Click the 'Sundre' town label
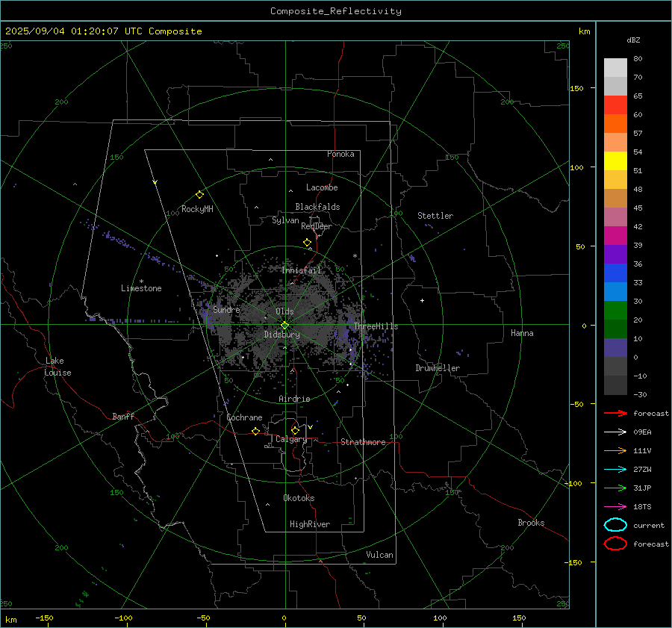This screenshot has height=628, width=672. [226, 309]
